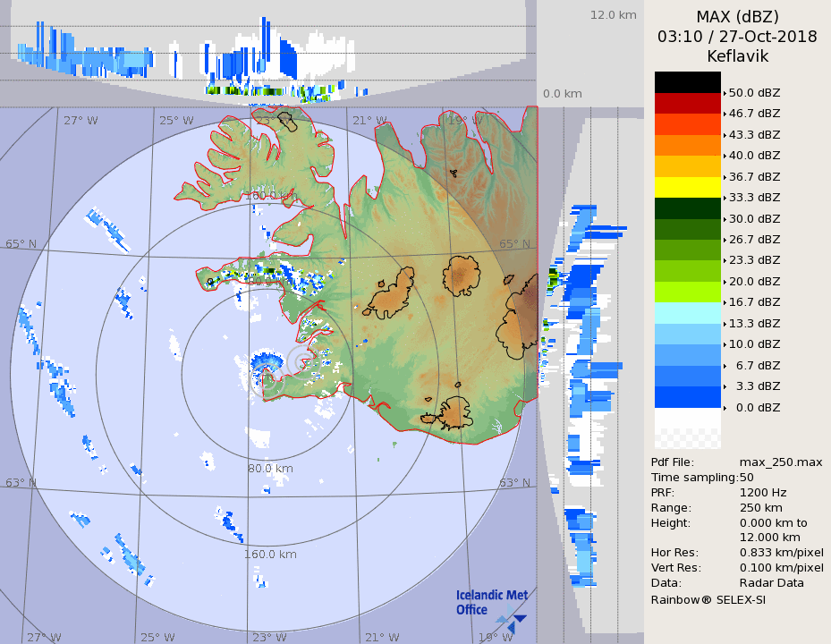The height and width of the screenshot is (644, 831).
Task: Click the arrow marker beside 30.0 dBZ
Action: pos(725,219)
